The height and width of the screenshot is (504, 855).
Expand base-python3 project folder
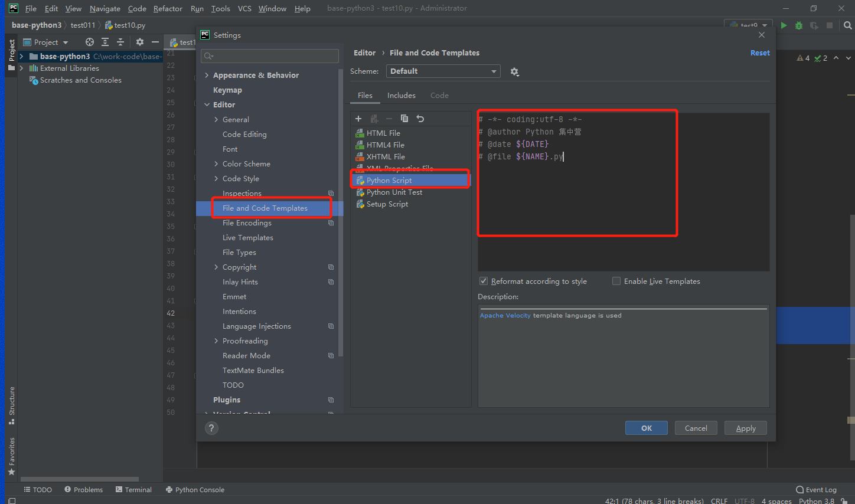tap(22, 57)
